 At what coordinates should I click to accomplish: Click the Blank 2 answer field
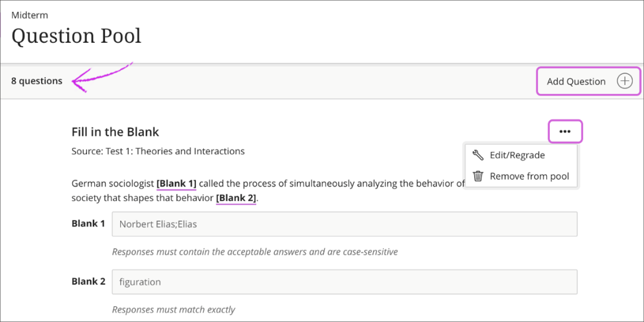pos(344,281)
